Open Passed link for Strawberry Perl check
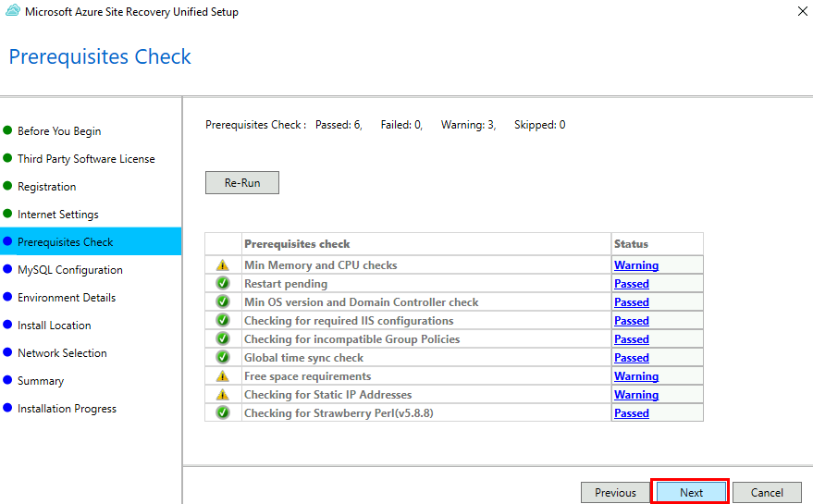Screen dimensions: 813x504 point(632,412)
